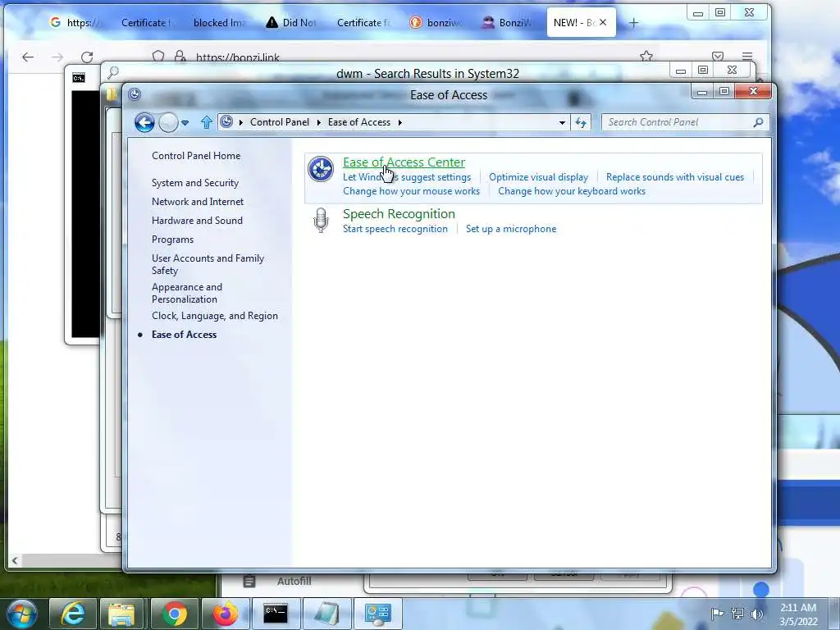This screenshot has width=840, height=630.
Task: Open recent pages dropdown arrow
Action: pyautogui.click(x=185, y=123)
